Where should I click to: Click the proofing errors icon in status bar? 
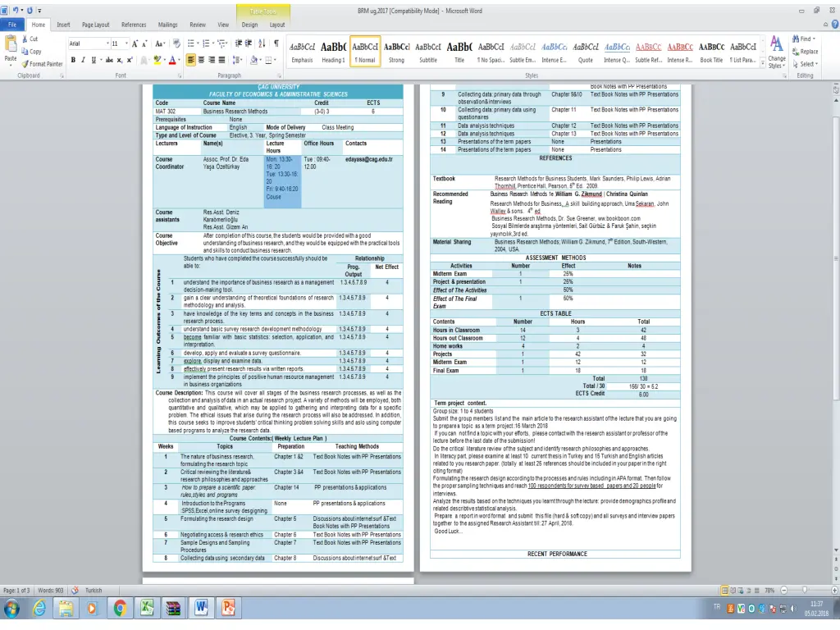[75, 591]
